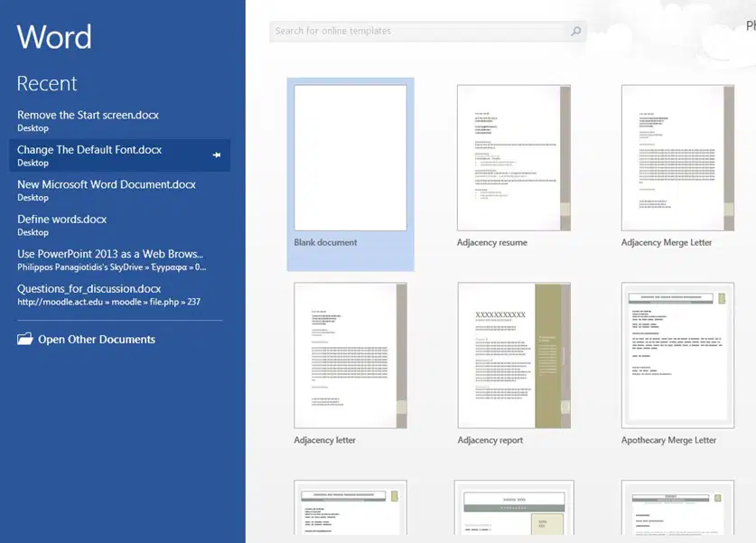This screenshot has height=543, width=756.
Task: Click the Adjacency resume label
Action: point(491,242)
